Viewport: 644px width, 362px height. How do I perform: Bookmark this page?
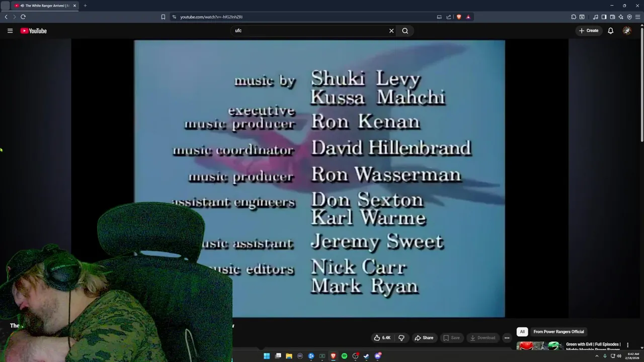163,17
